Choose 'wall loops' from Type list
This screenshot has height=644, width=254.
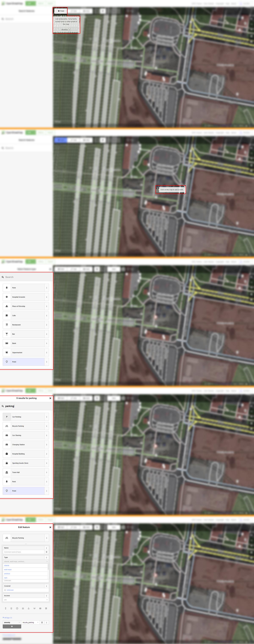click(x=8, y=570)
